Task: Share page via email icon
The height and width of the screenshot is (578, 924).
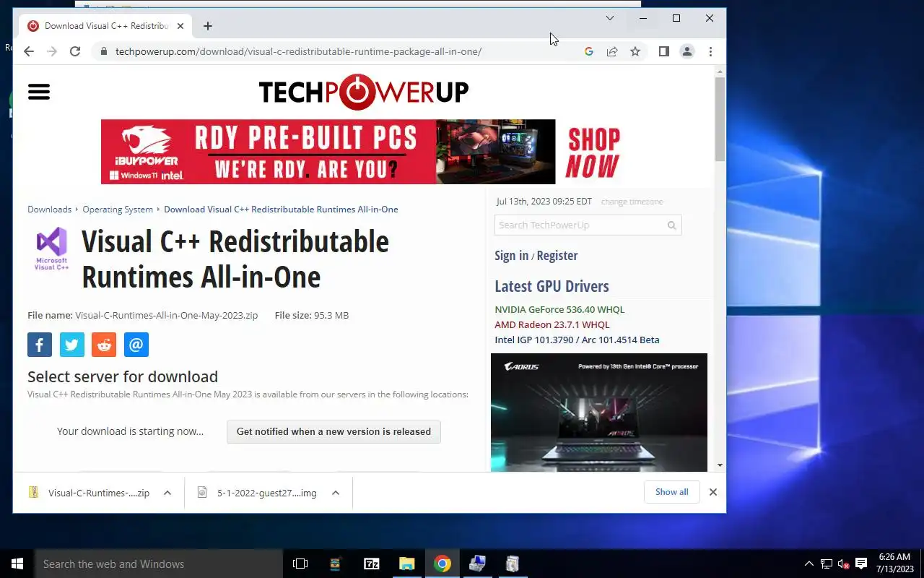Action: click(136, 345)
